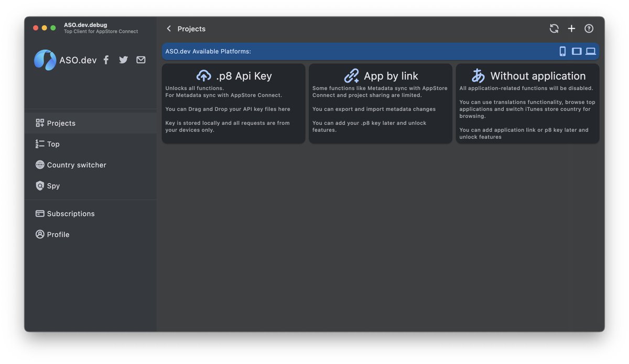Image resolution: width=629 pixels, height=364 pixels.
Task: Click 'You can add your .p8 key later' text
Action: 370,126
